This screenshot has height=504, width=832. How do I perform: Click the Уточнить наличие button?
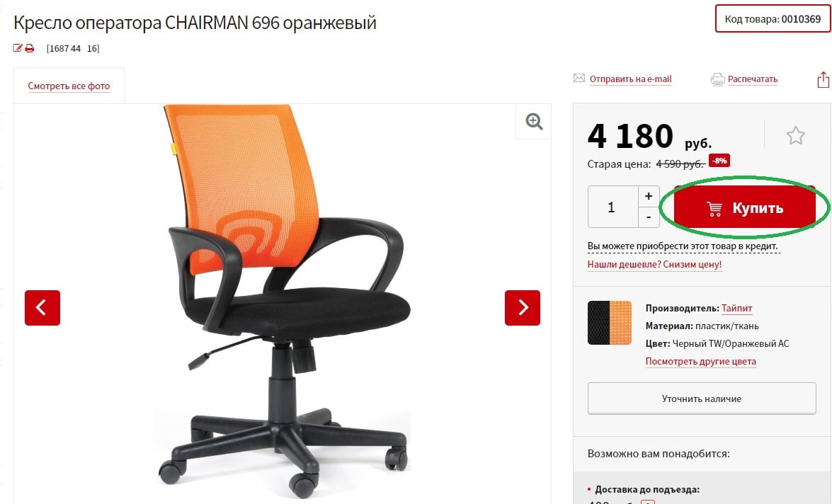(x=702, y=399)
